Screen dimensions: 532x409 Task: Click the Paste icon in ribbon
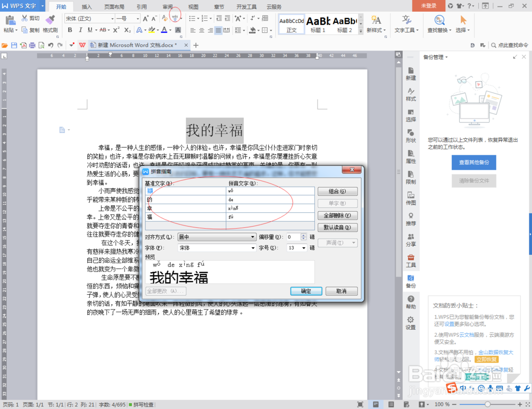[11, 21]
